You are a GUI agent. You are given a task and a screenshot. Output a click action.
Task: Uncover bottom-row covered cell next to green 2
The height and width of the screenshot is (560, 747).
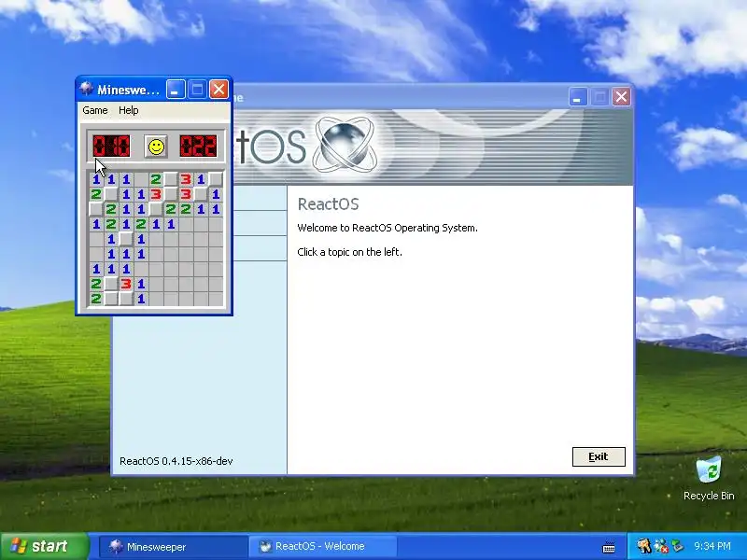click(x=111, y=299)
